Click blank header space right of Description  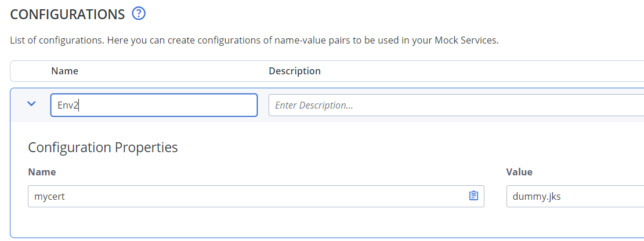(x=480, y=71)
